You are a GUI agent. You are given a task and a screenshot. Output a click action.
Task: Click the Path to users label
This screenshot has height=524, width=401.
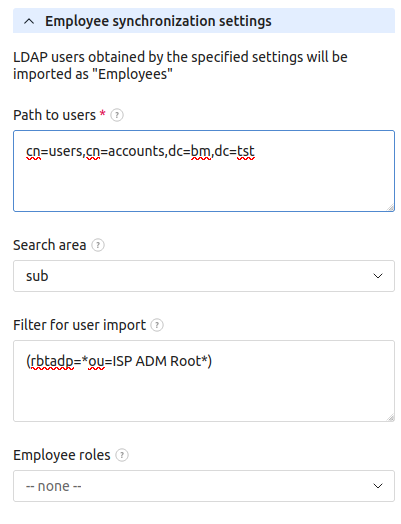click(54, 115)
